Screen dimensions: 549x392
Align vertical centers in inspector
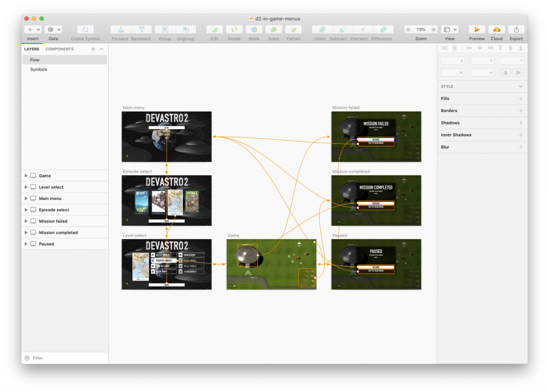tap(510, 48)
